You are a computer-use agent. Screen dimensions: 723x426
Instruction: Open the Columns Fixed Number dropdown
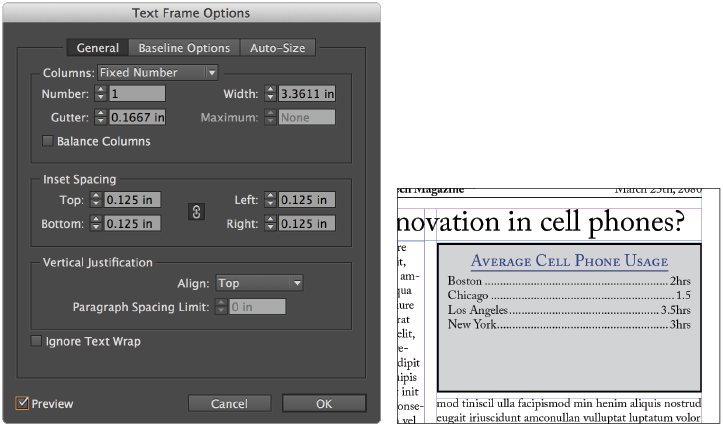tap(157, 72)
